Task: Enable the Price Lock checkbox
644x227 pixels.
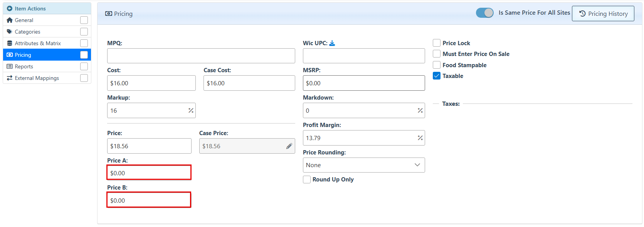Action: (437, 43)
